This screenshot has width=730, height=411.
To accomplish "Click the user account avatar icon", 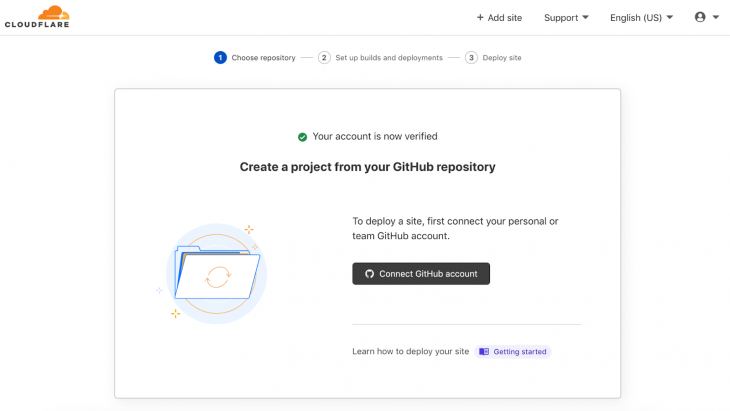I will (700, 17).
